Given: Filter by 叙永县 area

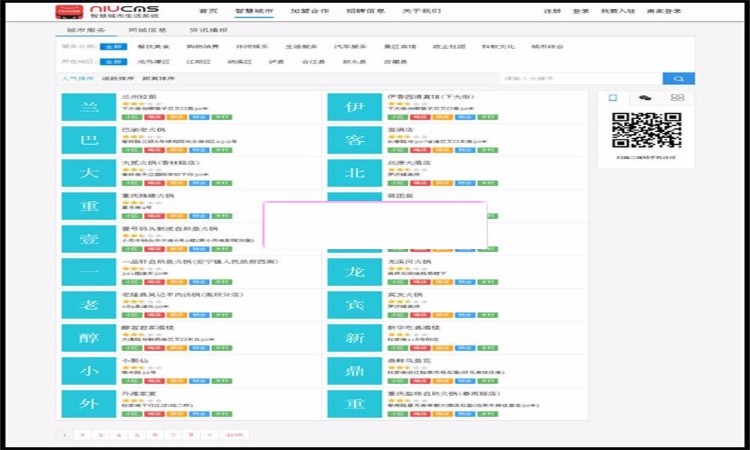Looking at the screenshot, I should (354, 62).
